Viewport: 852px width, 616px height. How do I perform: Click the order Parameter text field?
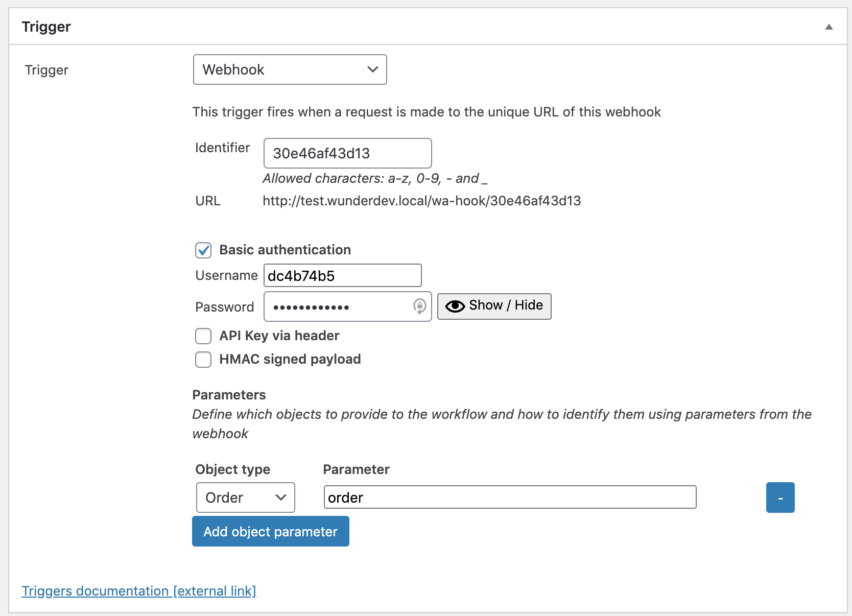[x=510, y=497]
